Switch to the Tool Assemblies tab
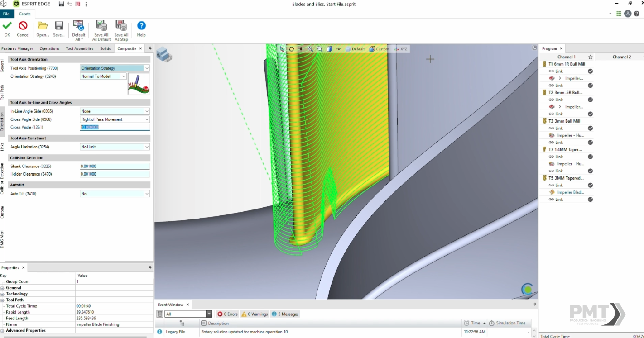 point(80,48)
